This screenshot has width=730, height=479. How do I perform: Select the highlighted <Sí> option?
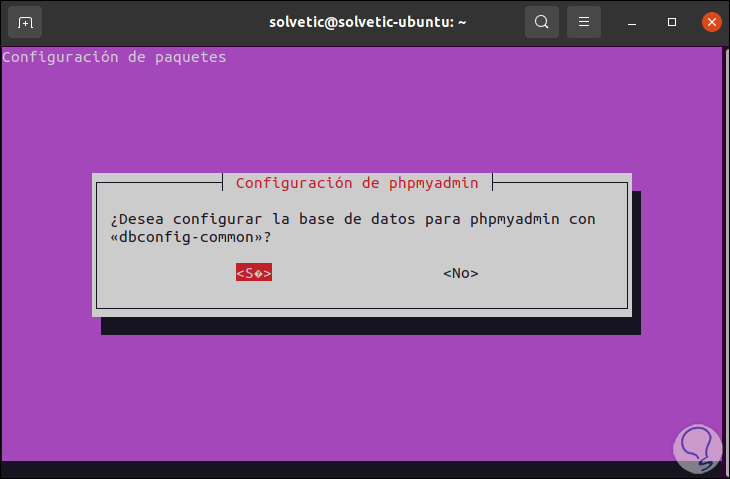254,273
